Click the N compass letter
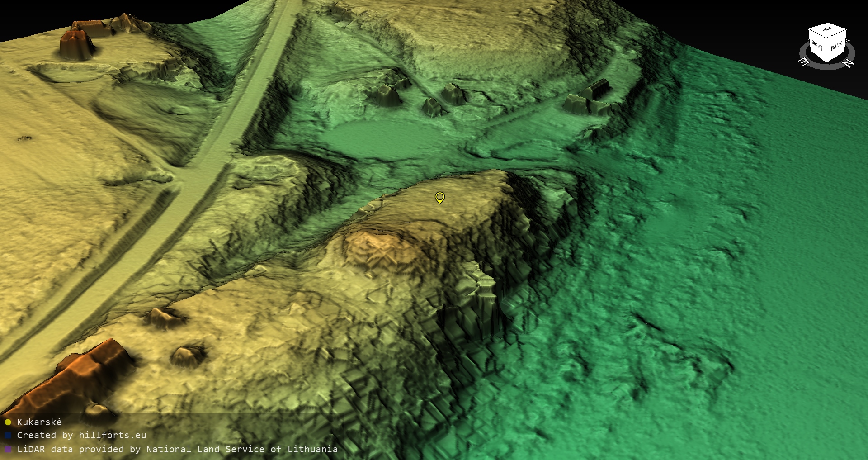The height and width of the screenshot is (460, 868). pyautogui.click(x=849, y=63)
